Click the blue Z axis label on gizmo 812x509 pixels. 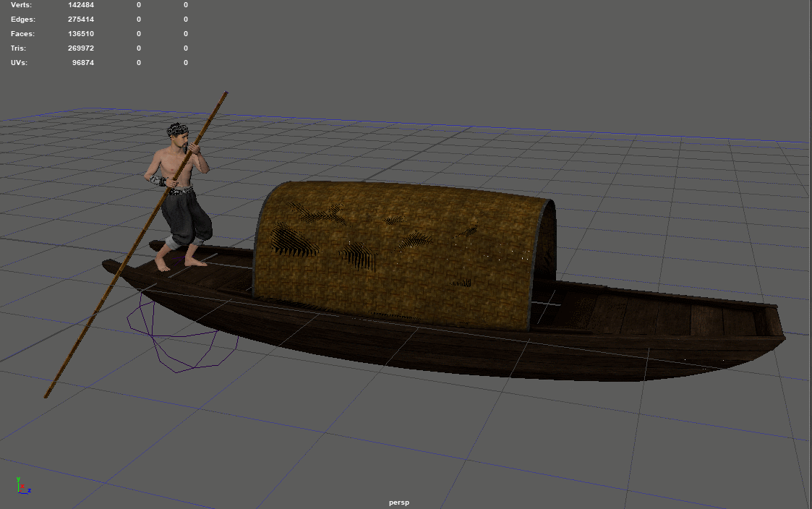point(30,491)
